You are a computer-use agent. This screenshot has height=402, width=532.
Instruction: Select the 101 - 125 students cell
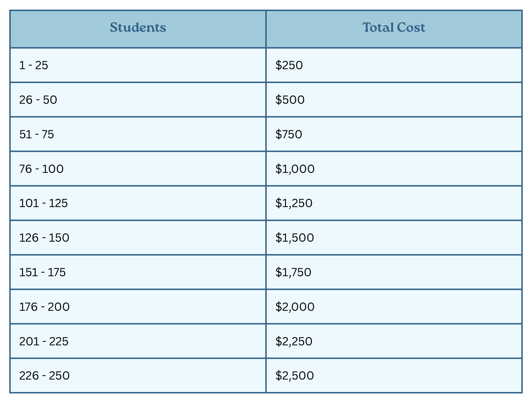click(138, 203)
